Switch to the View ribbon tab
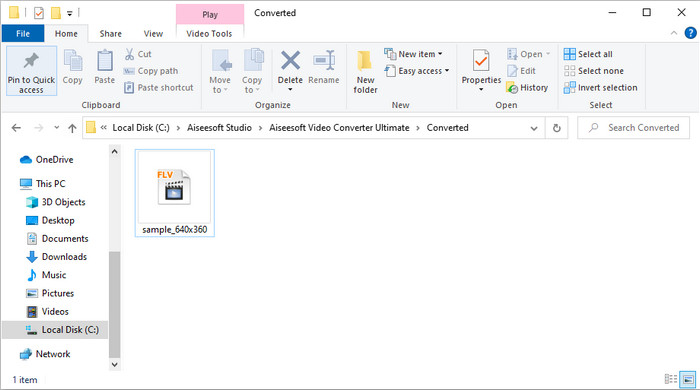 pos(153,33)
